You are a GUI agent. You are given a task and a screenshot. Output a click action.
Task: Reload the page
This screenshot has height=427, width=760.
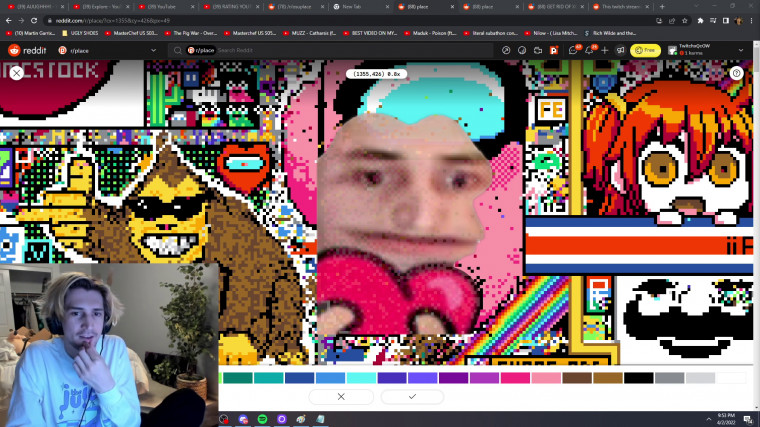click(x=34, y=21)
